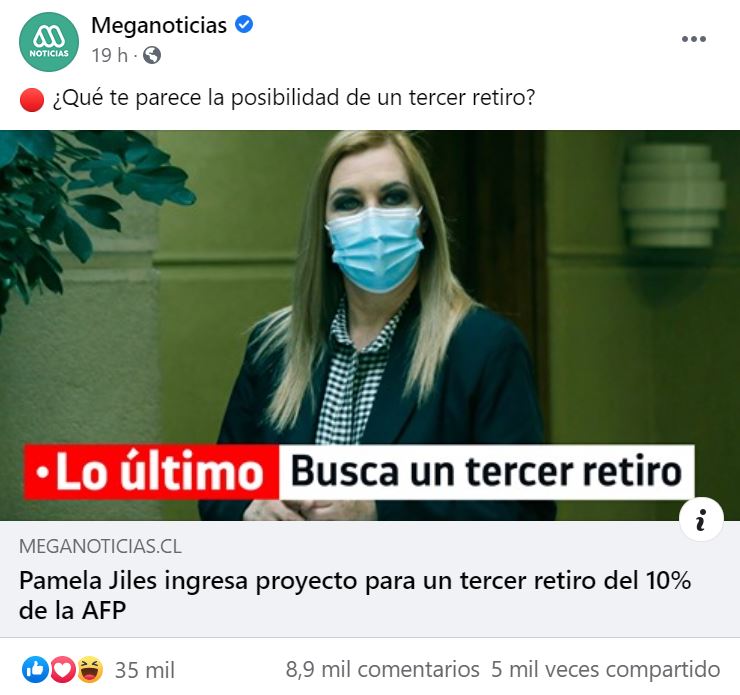Click the red heart reaction icon

[x=63, y=670]
